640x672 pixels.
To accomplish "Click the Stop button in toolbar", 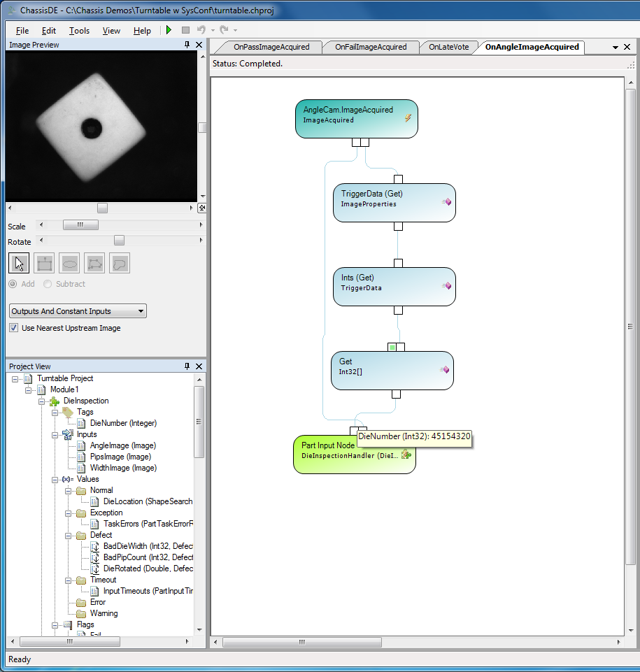I will click(185, 30).
